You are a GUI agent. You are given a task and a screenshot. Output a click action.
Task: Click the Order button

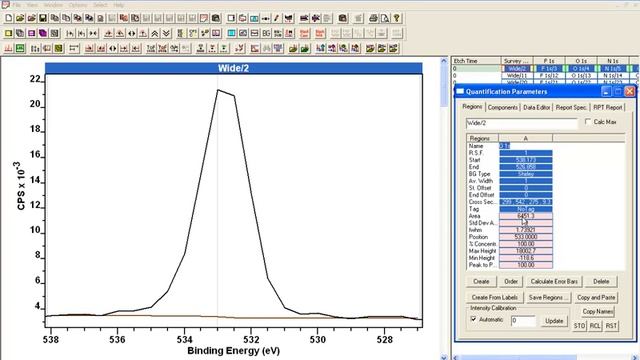tap(511, 281)
